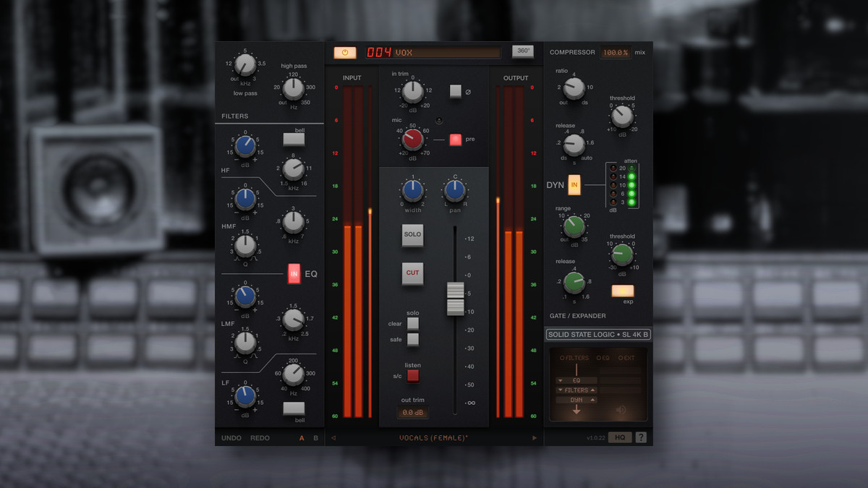Move FILTERS block up in routing
This screenshot has width=868, height=488.
click(593, 390)
